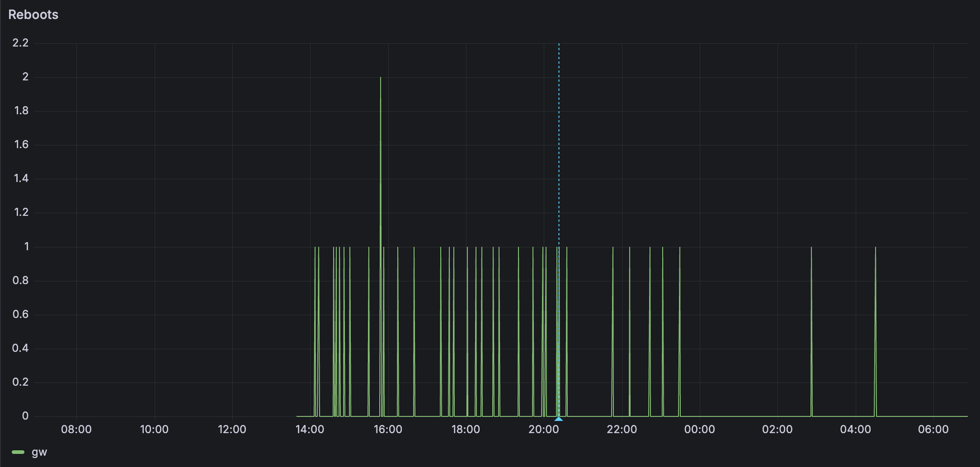
Task: Click the y-axis label for value 1
Action: point(26,247)
